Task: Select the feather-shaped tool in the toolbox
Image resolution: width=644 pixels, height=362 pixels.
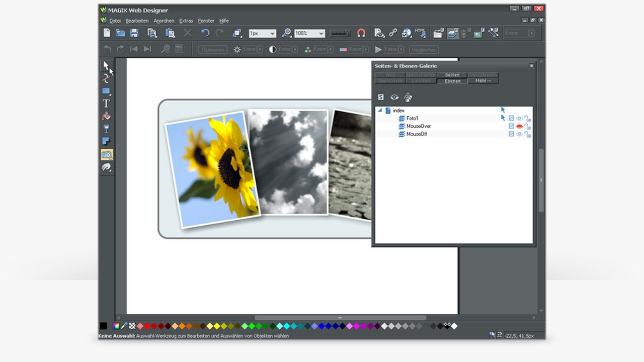Action: pyautogui.click(x=106, y=167)
